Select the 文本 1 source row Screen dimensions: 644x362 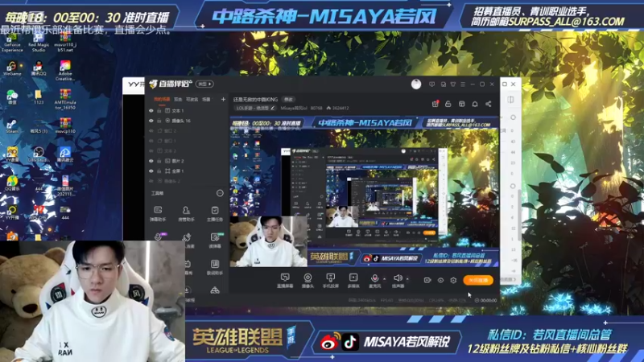[187, 111]
